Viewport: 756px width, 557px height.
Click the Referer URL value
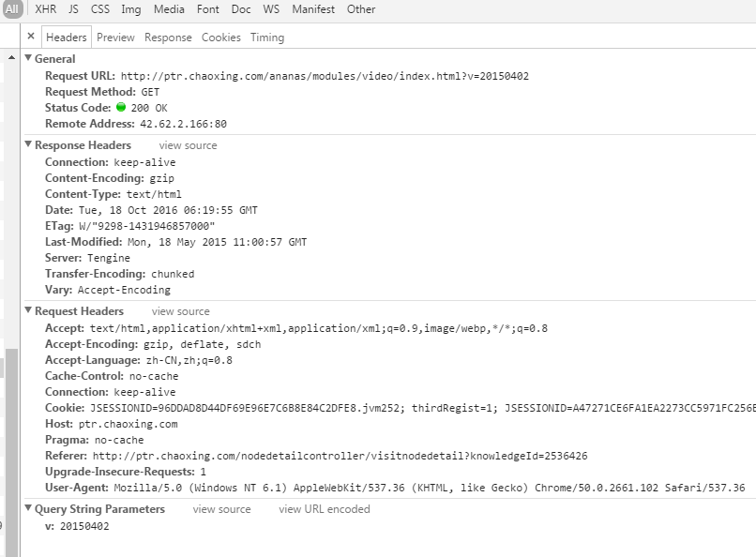coord(340,456)
